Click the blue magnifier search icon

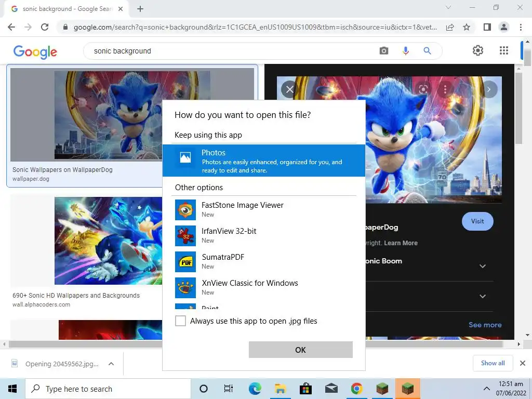(427, 51)
